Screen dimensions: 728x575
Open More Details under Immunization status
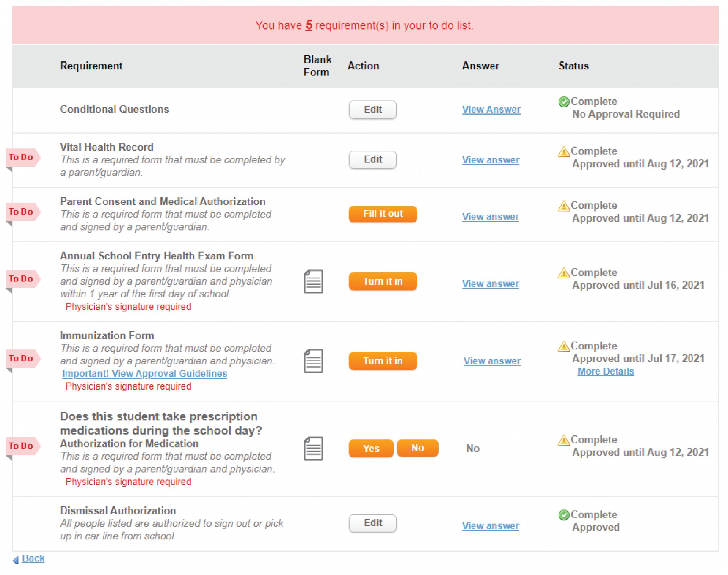click(x=605, y=372)
